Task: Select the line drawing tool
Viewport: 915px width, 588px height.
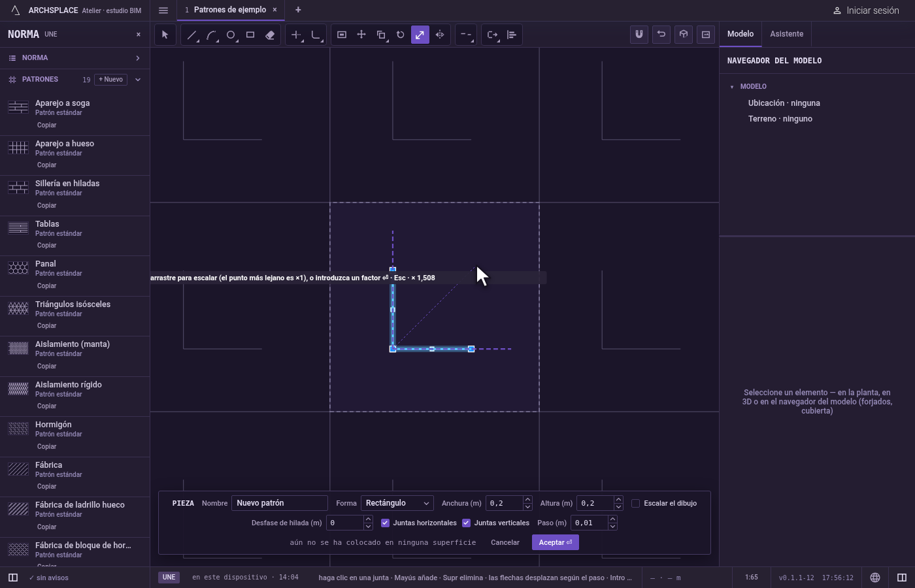Action: (191, 35)
